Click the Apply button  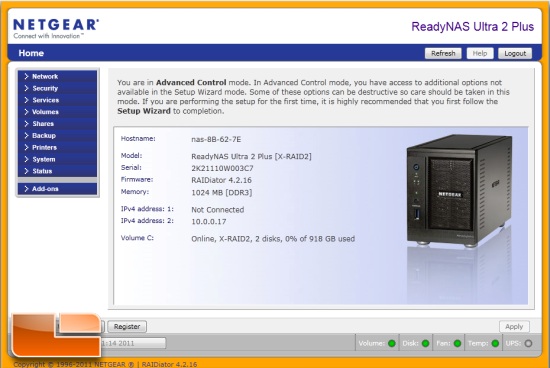[514, 327]
